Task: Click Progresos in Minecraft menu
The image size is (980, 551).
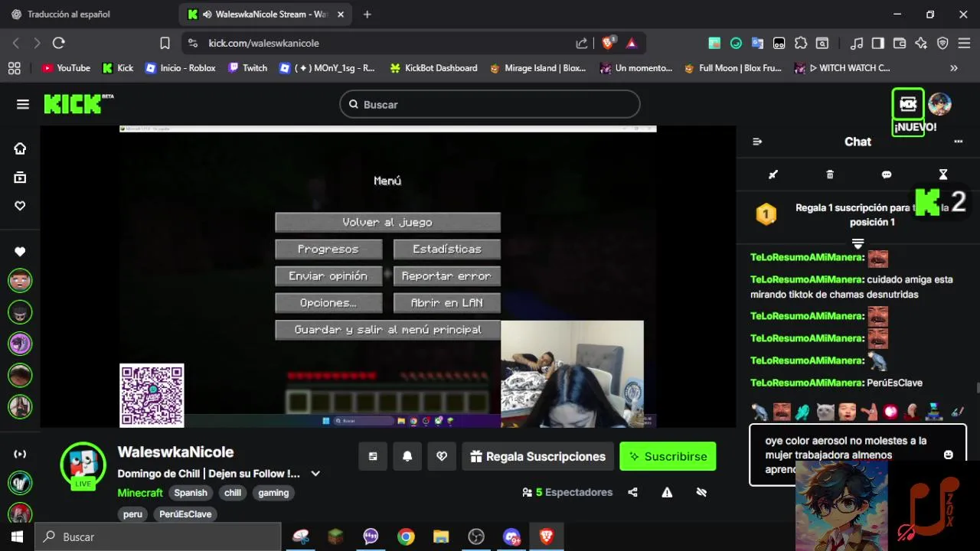Action: [328, 249]
